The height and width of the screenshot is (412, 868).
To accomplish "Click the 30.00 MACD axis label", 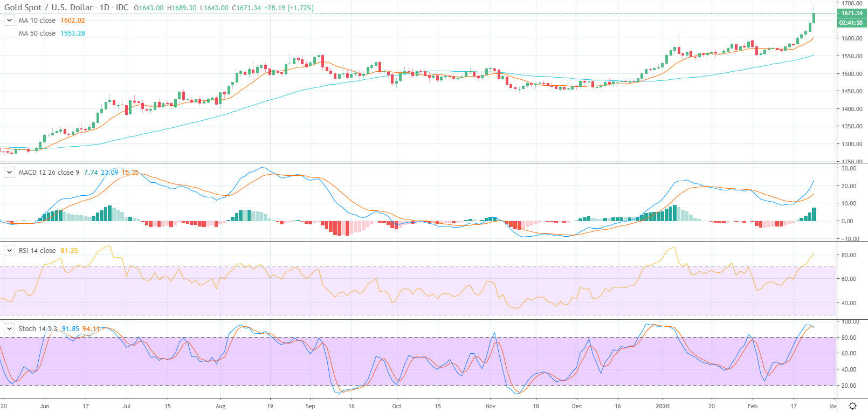I will coord(849,168).
